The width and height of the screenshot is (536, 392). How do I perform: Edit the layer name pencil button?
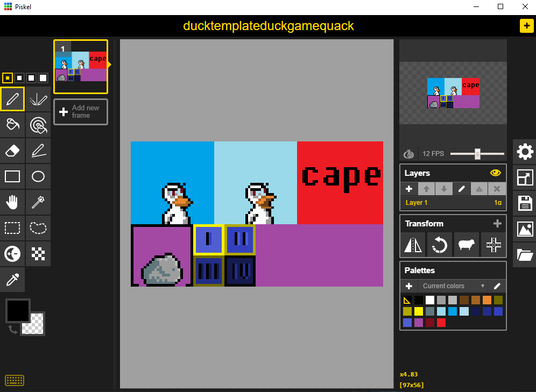(x=462, y=189)
